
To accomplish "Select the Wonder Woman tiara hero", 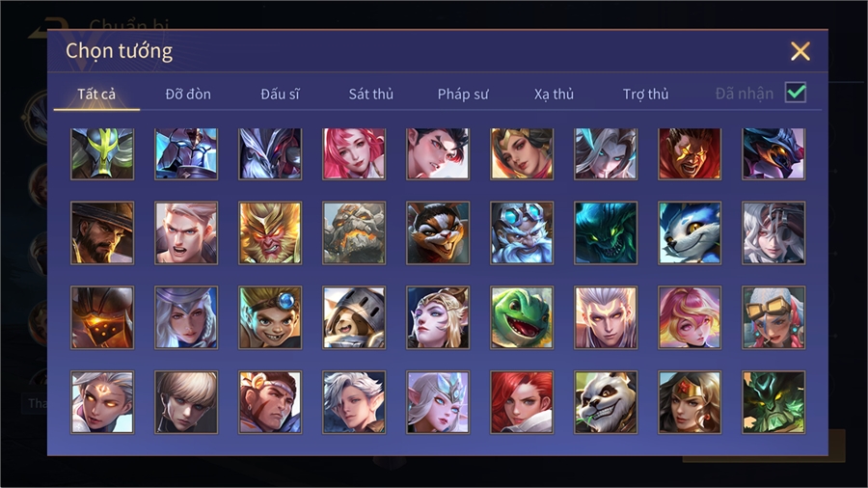I will click(x=690, y=402).
